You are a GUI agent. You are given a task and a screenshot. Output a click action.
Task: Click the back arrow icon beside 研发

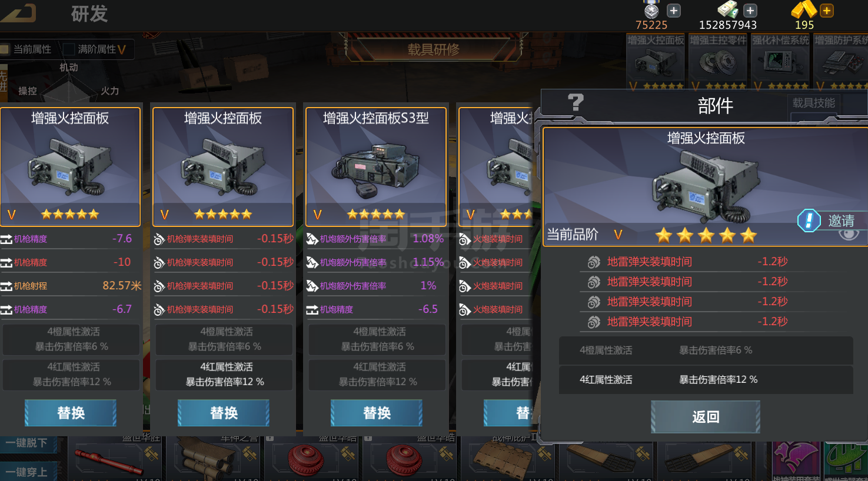point(19,13)
